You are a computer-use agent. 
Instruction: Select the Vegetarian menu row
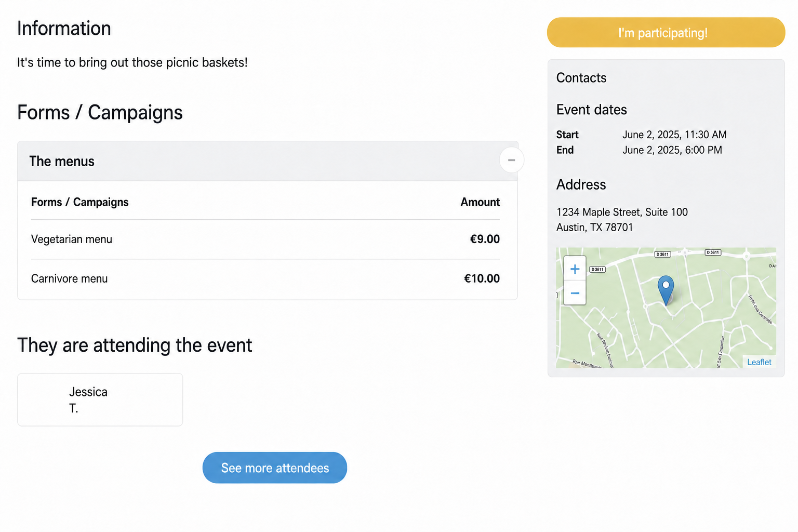265,239
